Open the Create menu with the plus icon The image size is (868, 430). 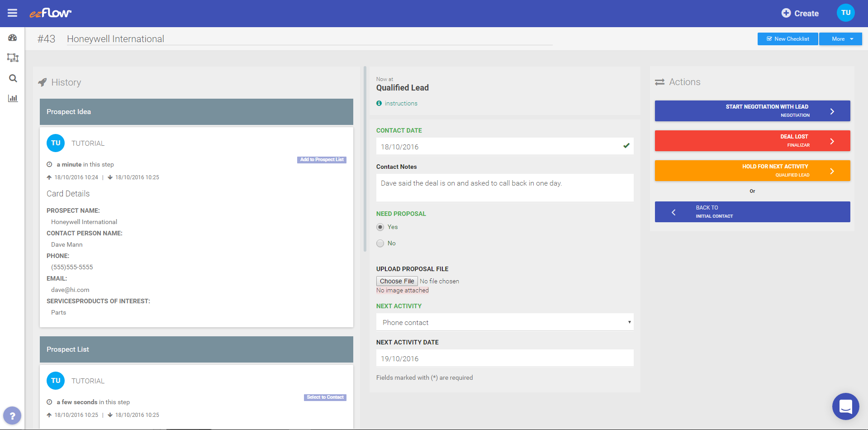[x=799, y=13]
